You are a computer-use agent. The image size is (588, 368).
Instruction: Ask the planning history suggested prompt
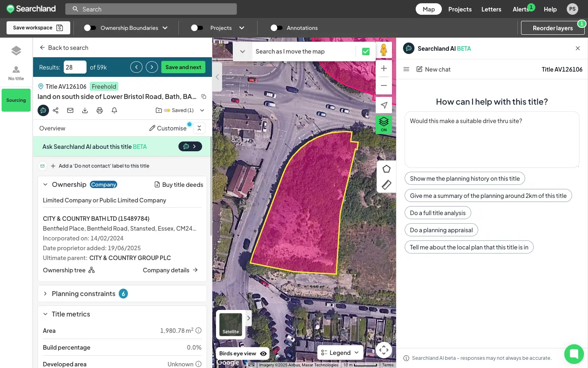click(464, 178)
